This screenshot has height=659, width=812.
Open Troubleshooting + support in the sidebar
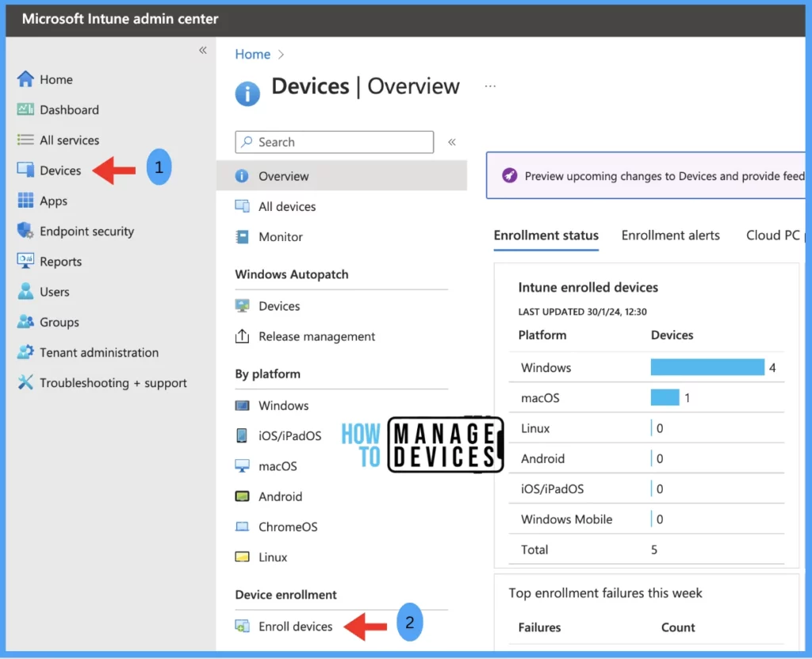(x=113, y=383)
